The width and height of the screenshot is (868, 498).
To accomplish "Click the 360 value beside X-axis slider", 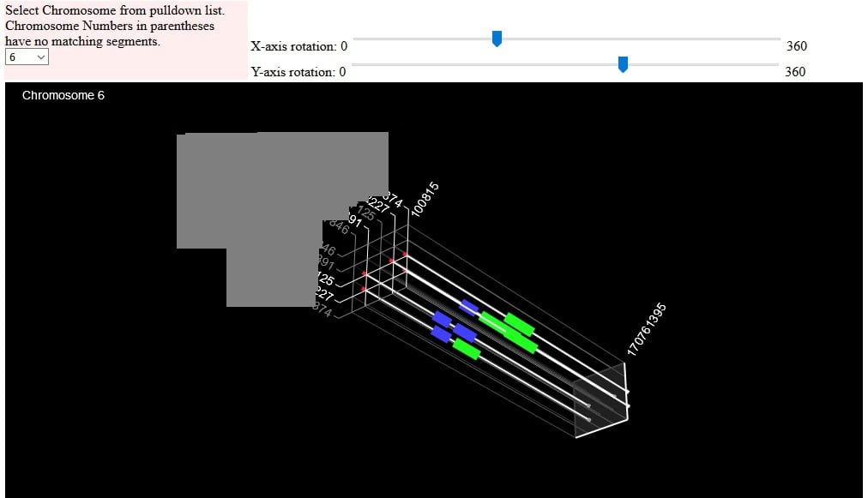I will 797,46.
